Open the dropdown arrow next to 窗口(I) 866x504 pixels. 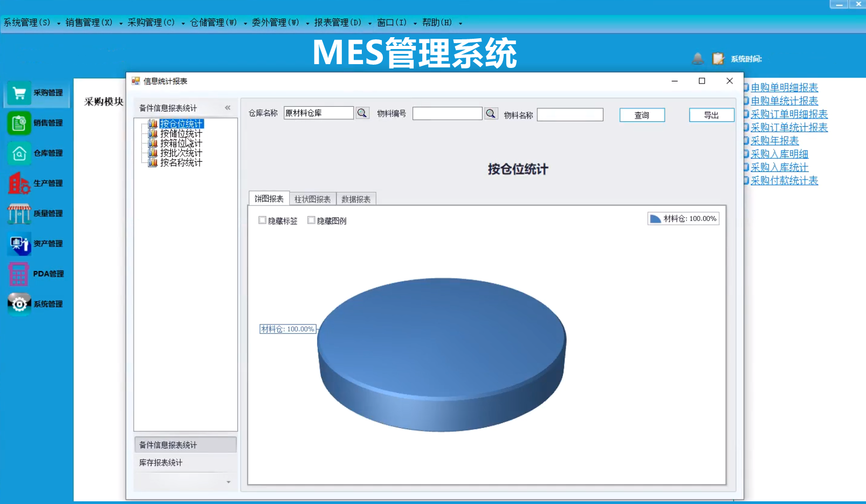coord(415,23)
